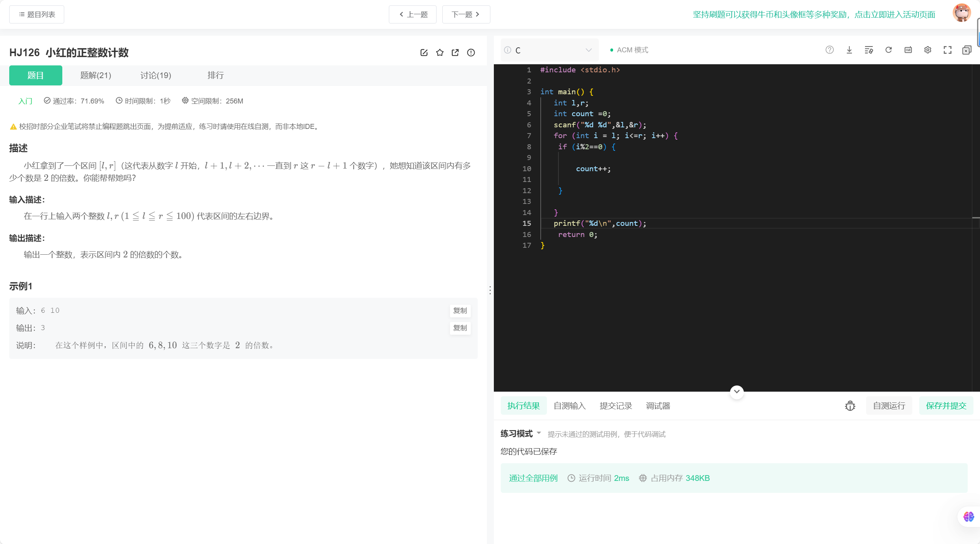Go to next problem with 下一题
This screenshot has width=980, height=544.
coord(466,15)
